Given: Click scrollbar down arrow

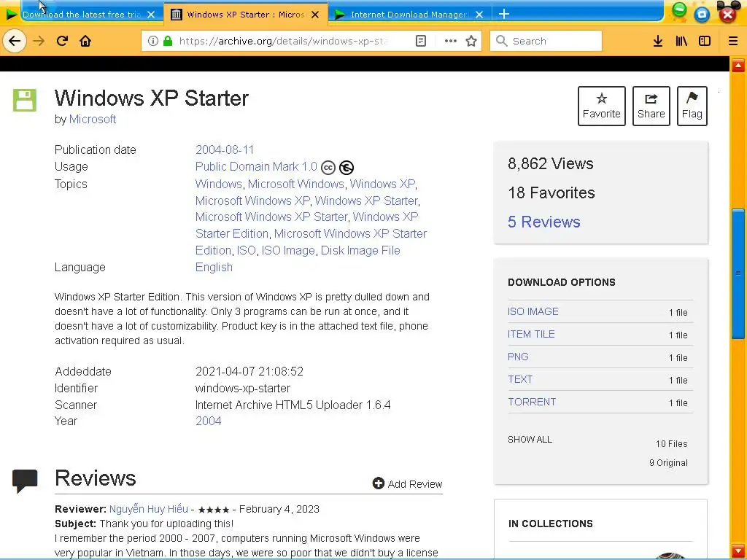Looking at the screenshot, I should (x=738, y=551).
